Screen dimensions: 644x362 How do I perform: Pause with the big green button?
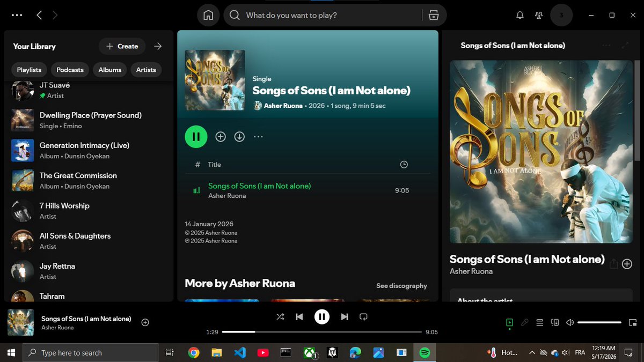[x=196, y=137]
